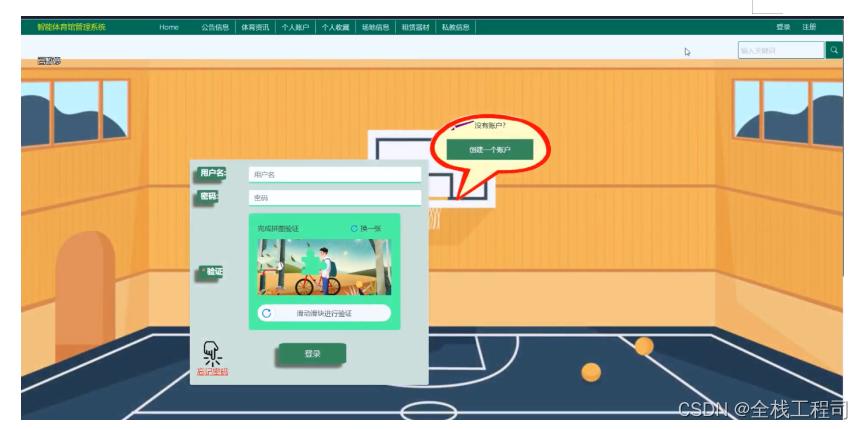
Task: Click the 登录 link in the header
Action: click(x=783, y=27)
